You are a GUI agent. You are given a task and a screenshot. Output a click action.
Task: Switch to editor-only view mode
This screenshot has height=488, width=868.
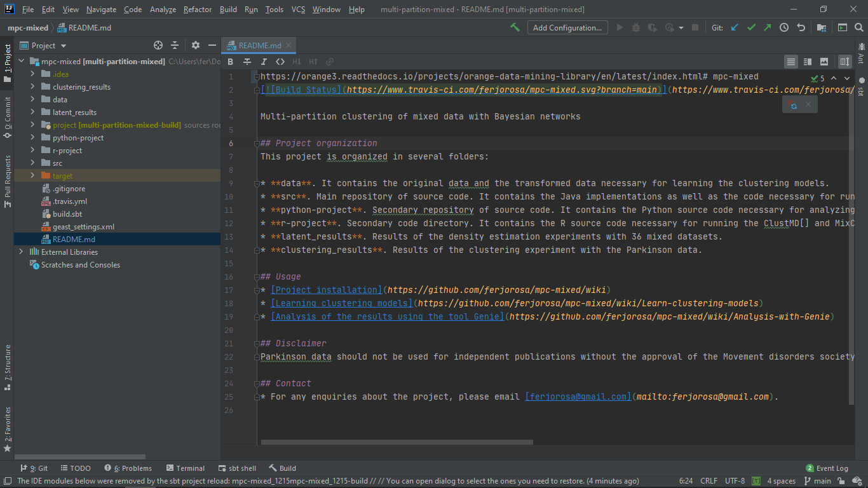[x=791, y=62]
